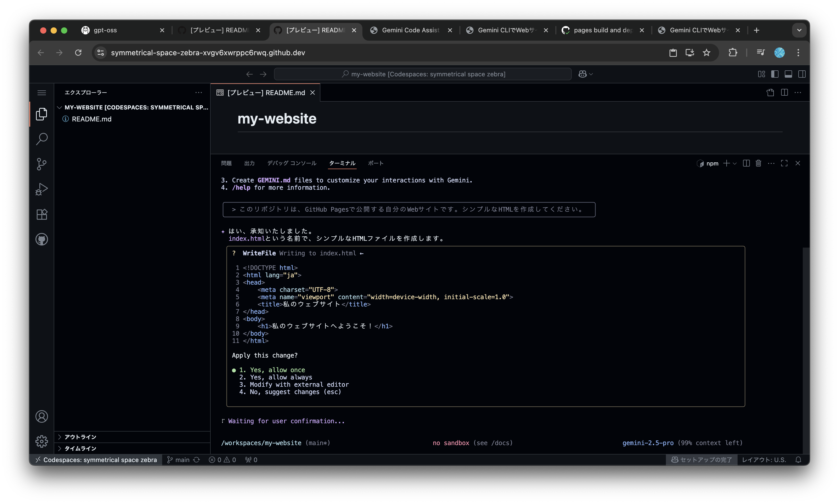The width and height of the screenshot is (839, 504).
Task: Click errors and warnings count in status bar
Action: 222,460
